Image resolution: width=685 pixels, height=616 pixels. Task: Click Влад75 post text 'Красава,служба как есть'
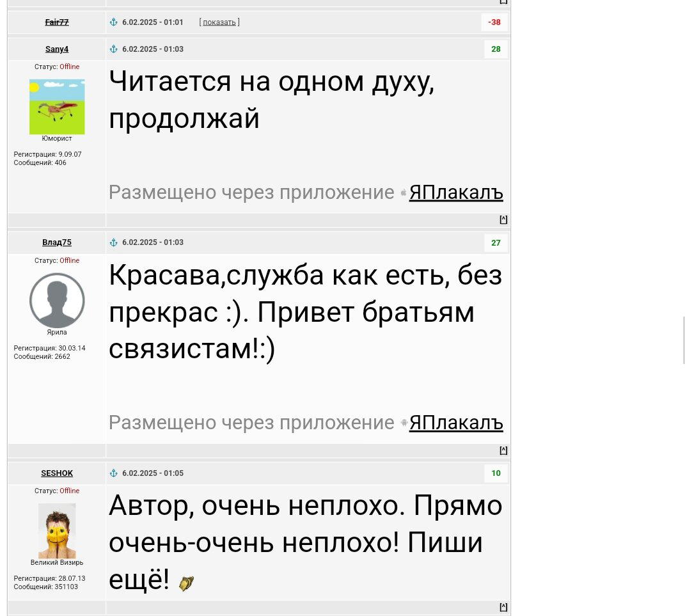(280, 276)
